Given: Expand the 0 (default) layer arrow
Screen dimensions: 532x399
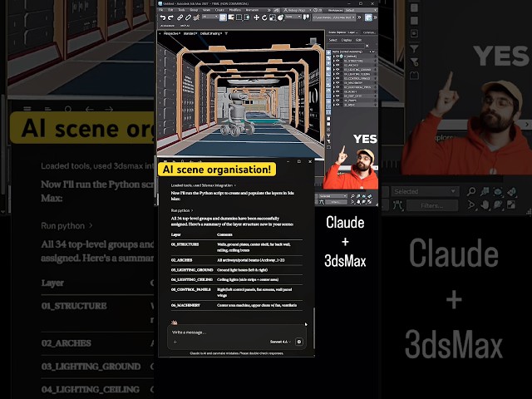Looking at the screenshot, I should (x=334, y=57).
